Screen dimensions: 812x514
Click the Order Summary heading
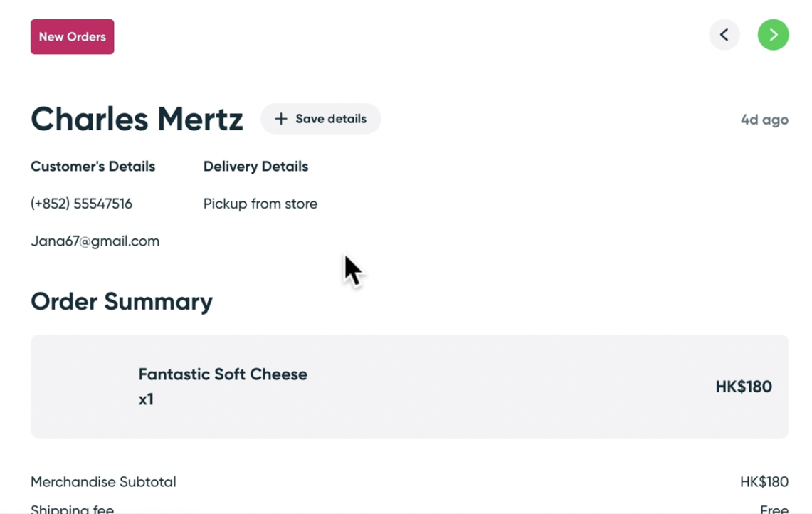122,301
